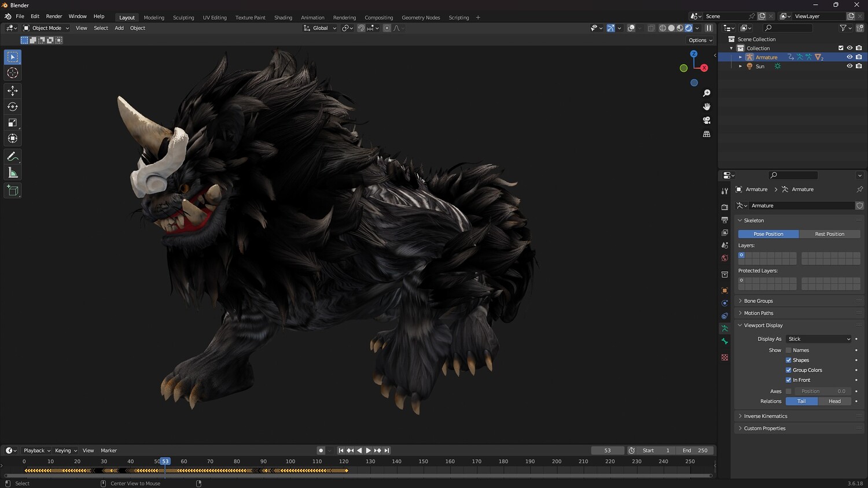Uncheck the Group Colors option
868x488 pixels.
(788, 370)
